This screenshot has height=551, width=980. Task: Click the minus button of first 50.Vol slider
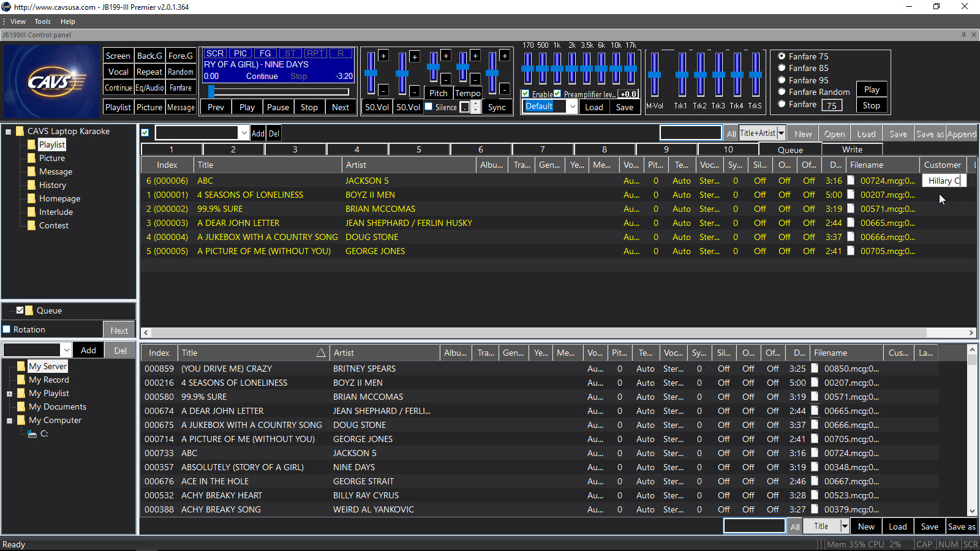point(383,91)
